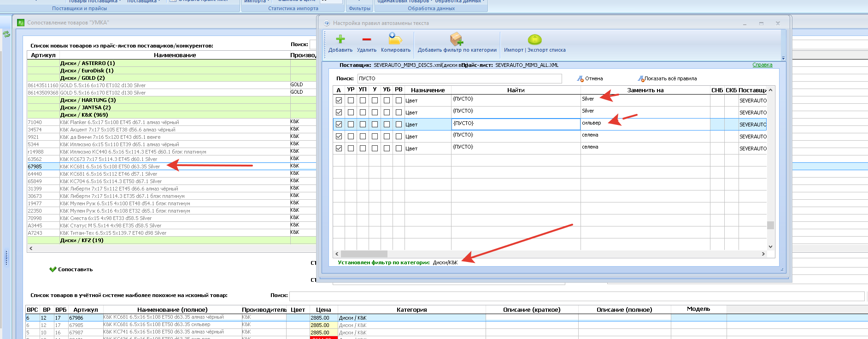Click the Заменить на column header
868x339 pixels.
645,90
